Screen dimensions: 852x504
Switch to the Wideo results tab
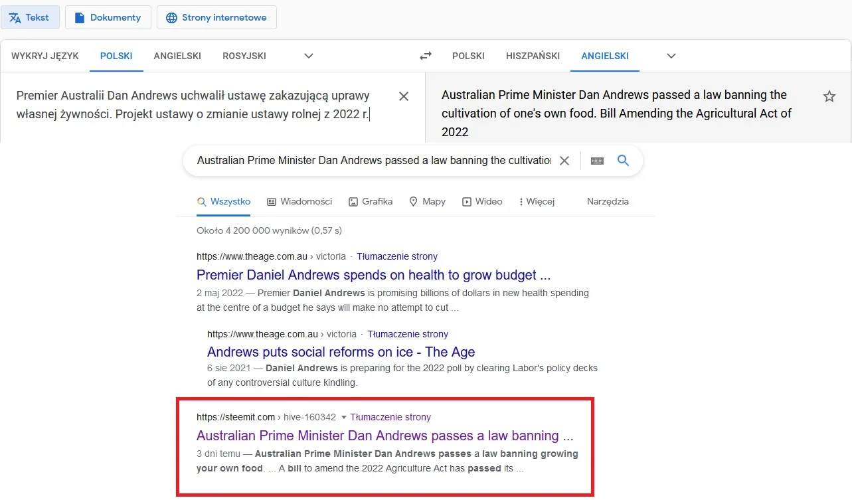pos(482,201)
